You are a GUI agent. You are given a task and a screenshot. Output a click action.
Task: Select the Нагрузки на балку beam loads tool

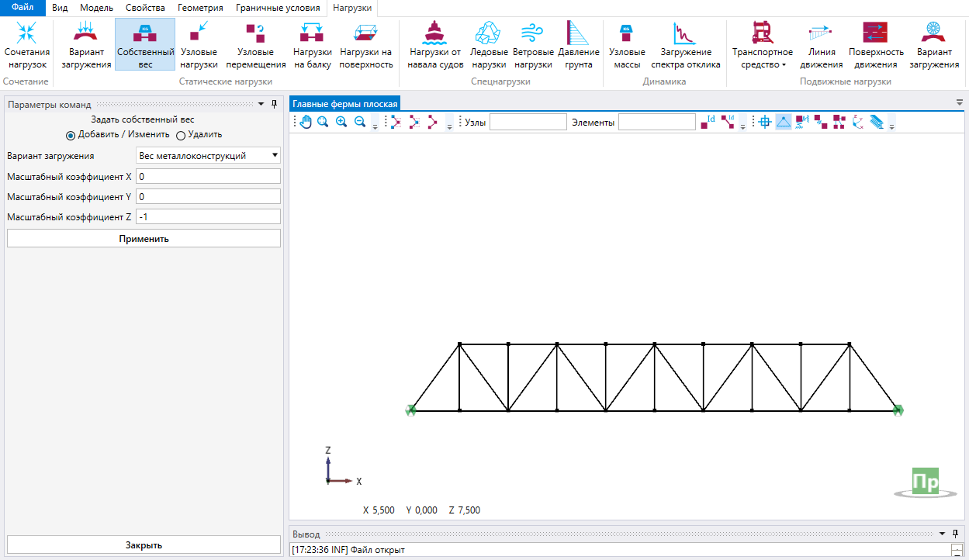[312, 45]
